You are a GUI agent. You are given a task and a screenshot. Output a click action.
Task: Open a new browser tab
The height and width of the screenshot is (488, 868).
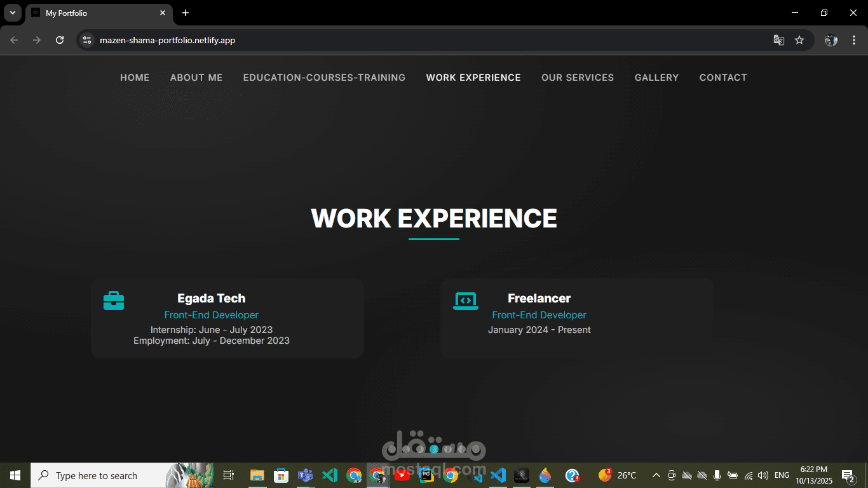point(186,13)
